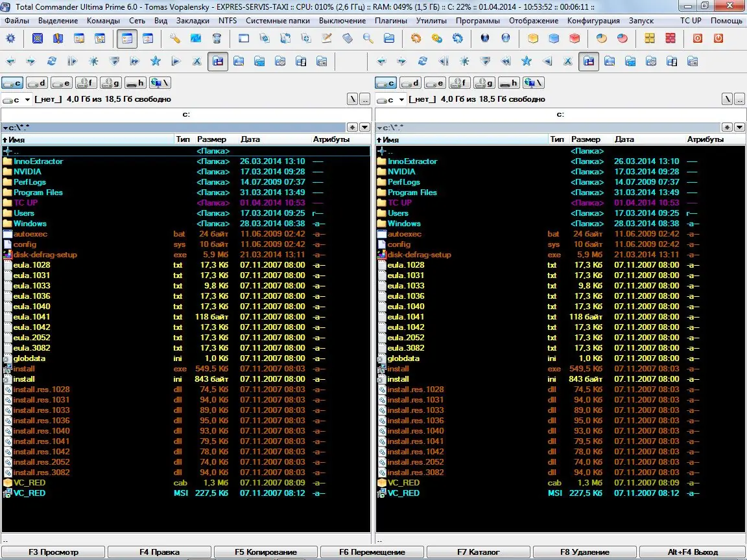Click the recycle bin toolbar icon
The image size is (747, 560).
pyautogui.click(x=217, y=39)
